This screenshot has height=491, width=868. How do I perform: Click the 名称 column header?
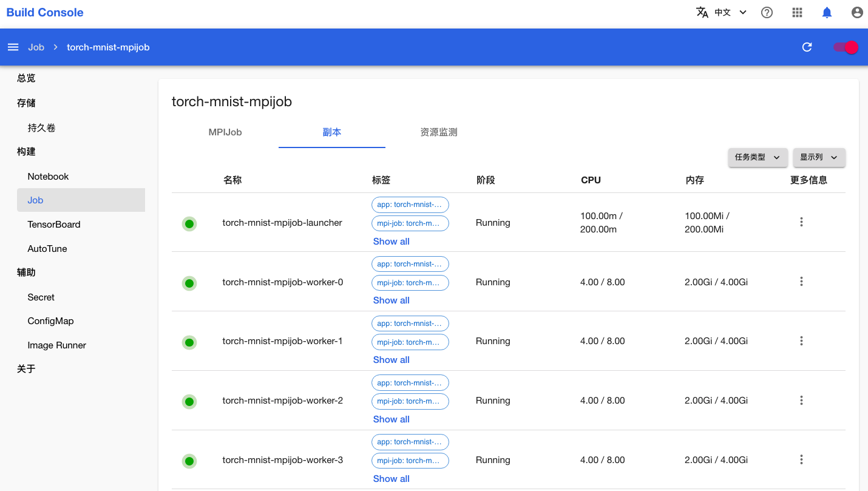pos(232,180)
